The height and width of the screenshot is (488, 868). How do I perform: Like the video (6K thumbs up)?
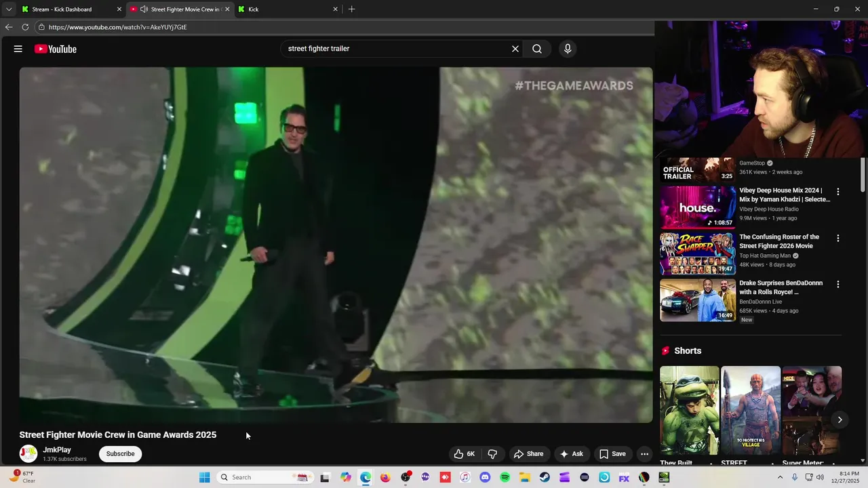pos(465,454)
